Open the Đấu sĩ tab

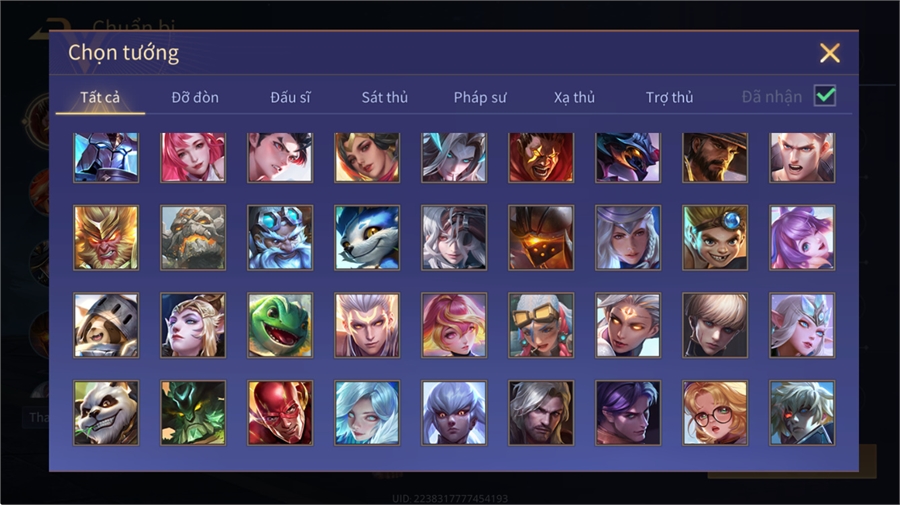[290, 98]
